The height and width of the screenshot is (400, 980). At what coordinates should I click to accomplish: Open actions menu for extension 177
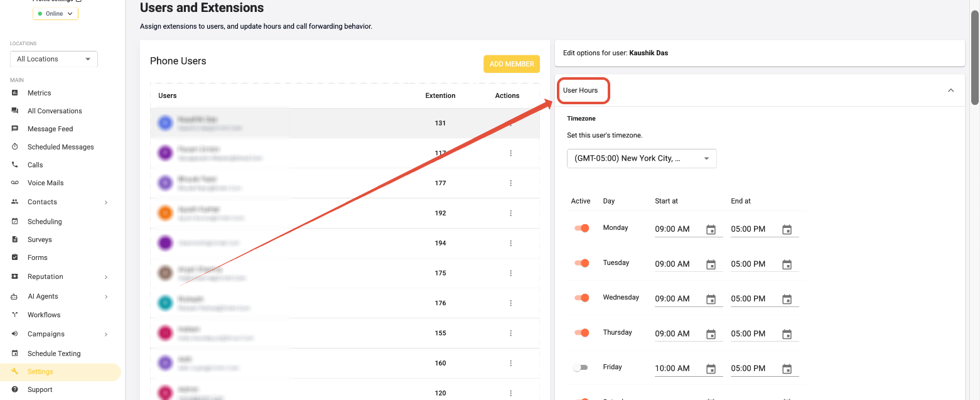click(510, 183)
